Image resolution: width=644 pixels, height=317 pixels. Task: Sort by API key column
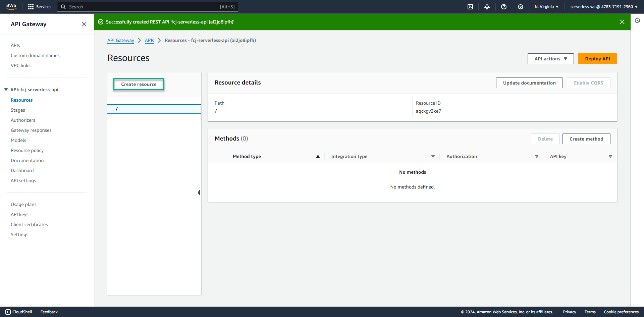[x=610, y=156]
